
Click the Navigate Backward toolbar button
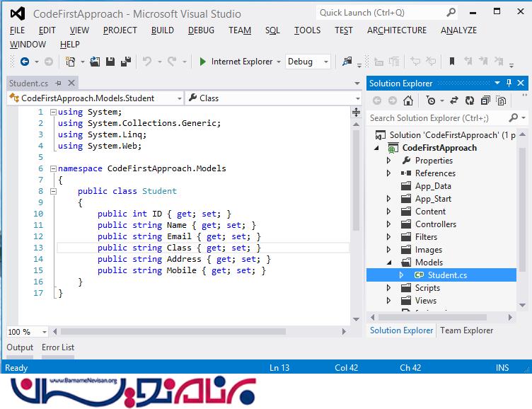pyautogui.click(x=25, y=62)
